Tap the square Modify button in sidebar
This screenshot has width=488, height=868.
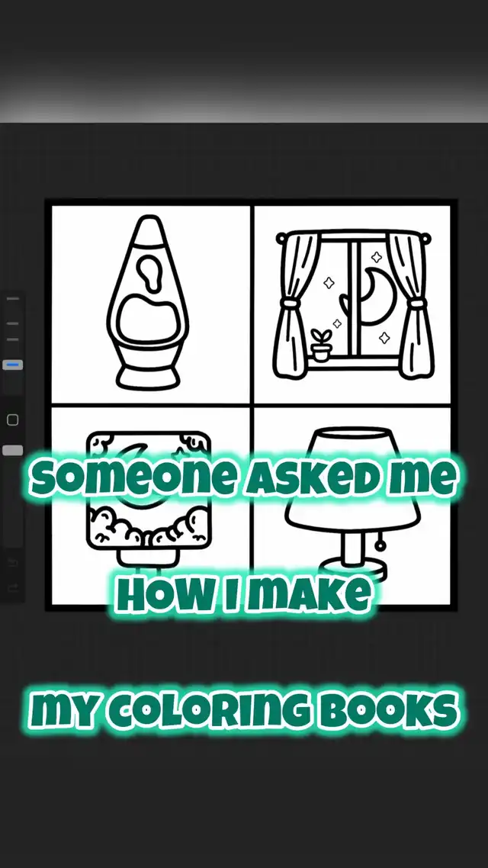pyautogui.click(x=13, y=420)
